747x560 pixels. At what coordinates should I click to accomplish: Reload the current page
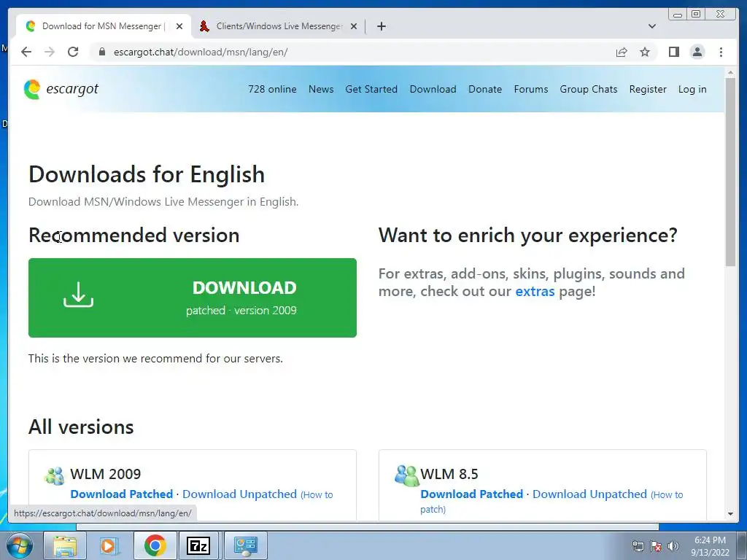pos(73,52)
